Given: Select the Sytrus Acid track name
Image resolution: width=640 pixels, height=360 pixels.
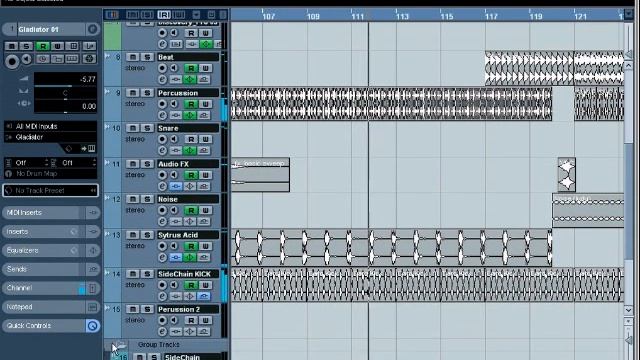Looking at the screenshot, I should tap(188, 235).
